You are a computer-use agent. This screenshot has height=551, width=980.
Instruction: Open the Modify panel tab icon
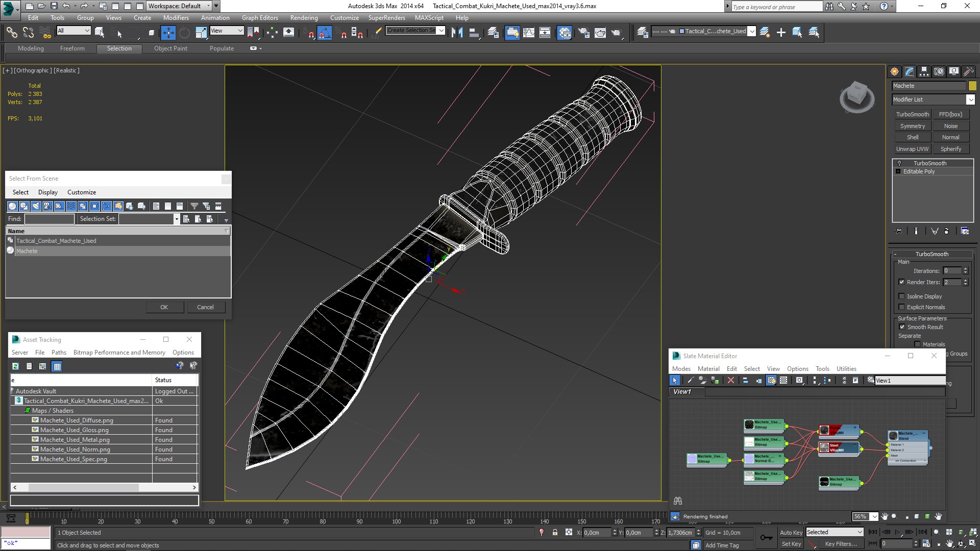pyautogui.click(x=909, y=72)
